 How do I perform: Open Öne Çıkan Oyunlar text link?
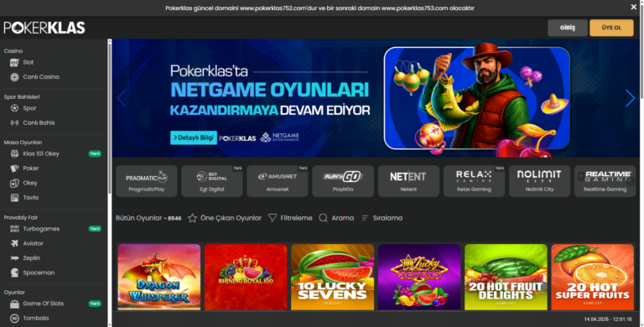(x=231, y=218)
